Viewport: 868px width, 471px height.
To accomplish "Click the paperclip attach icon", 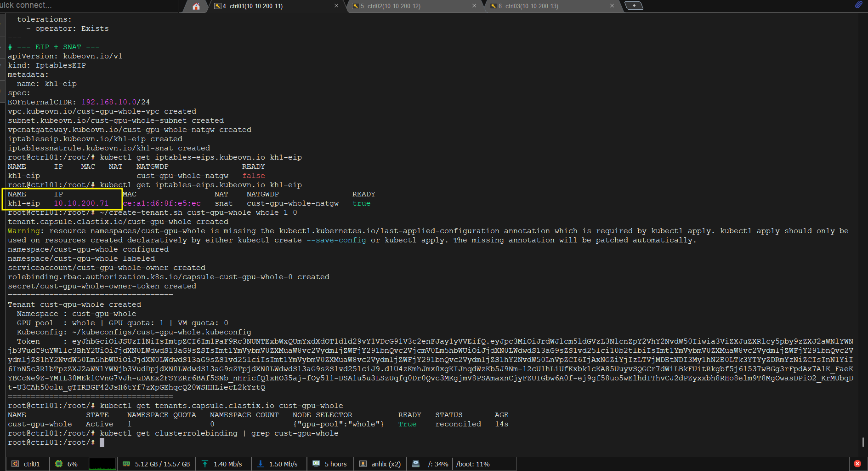I will click(858, 5).
